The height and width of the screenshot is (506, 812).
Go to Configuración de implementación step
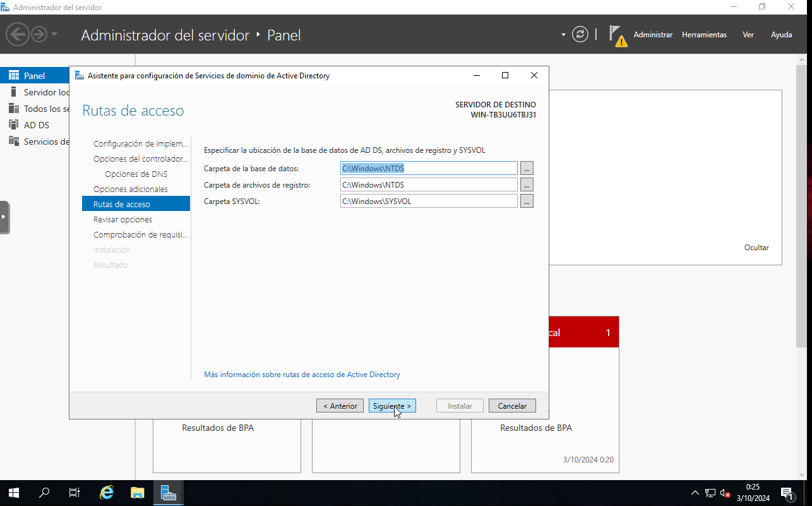141,143
